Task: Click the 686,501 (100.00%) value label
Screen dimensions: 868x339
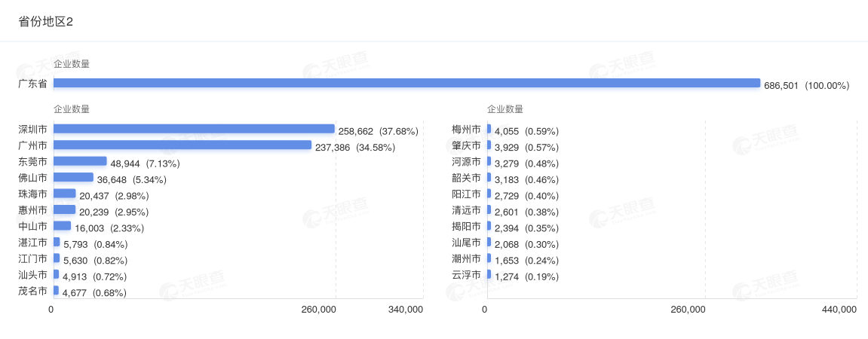Action: [x=806, y=86]
